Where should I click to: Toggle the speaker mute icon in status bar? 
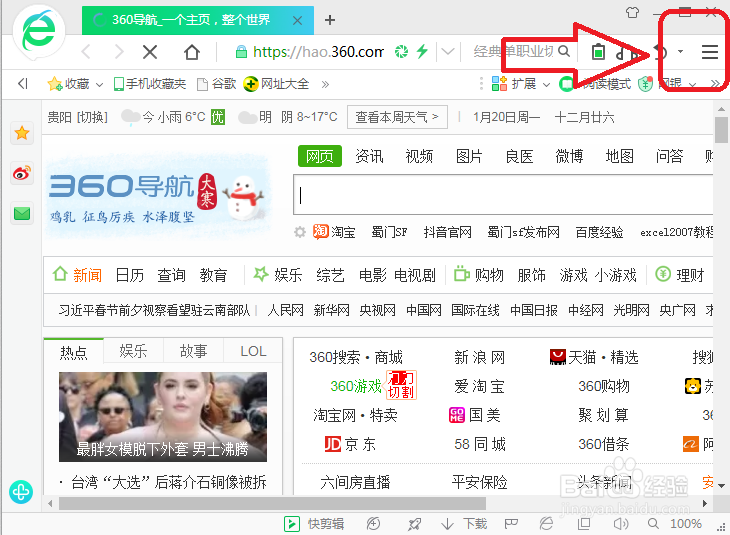click(621, 524)
